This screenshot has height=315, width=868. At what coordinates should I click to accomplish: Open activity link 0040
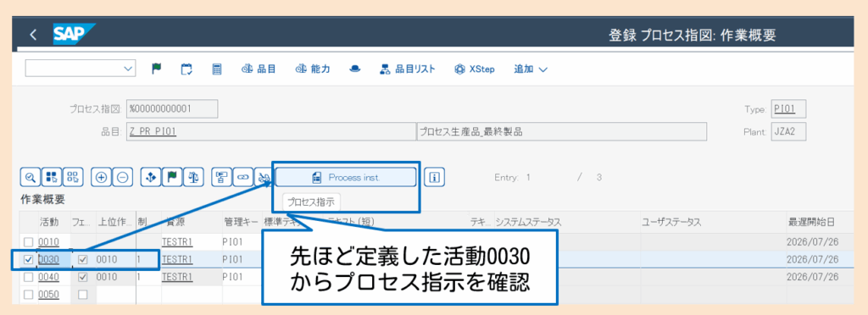point(48,277)
